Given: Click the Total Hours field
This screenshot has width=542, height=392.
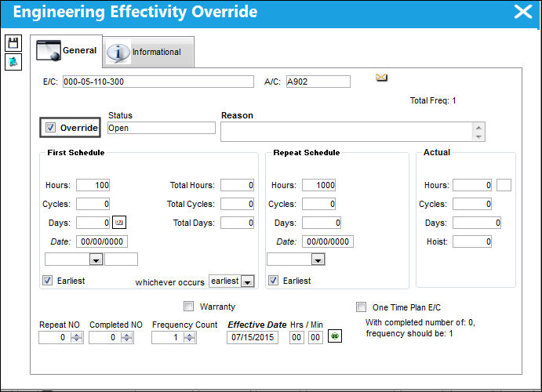Looking at the screenshot, I should pyautogui.click(x=237, y=185).
